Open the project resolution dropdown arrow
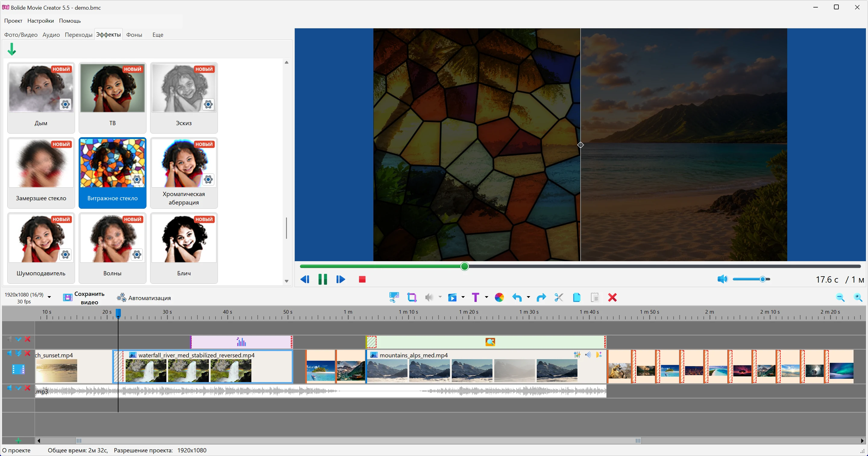 point(49,297)
